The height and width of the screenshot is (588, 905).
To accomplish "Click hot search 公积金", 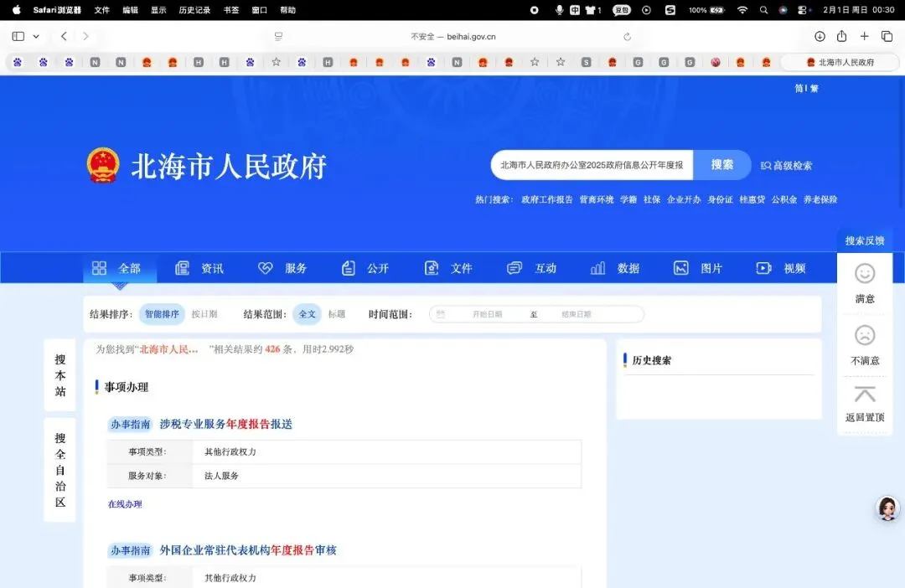I will pos(784,199).
